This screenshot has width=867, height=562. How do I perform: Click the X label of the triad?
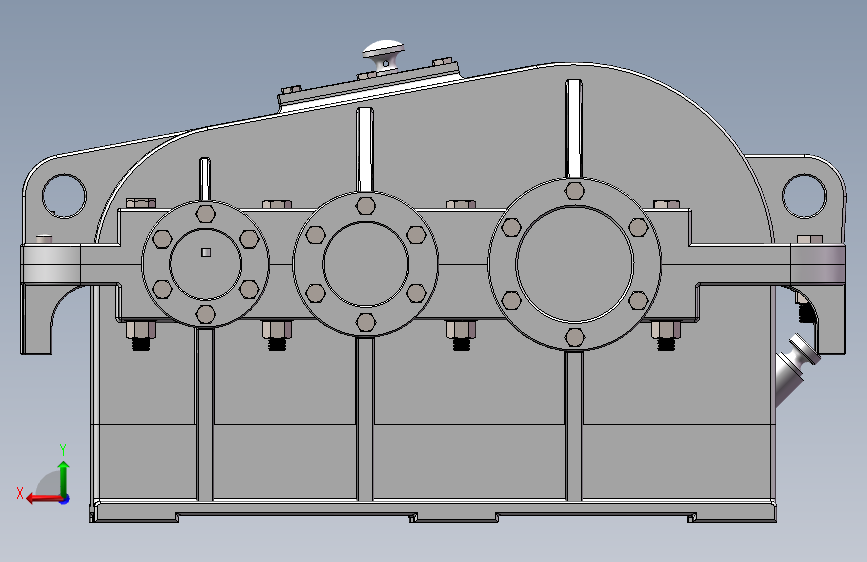[20, 493]
